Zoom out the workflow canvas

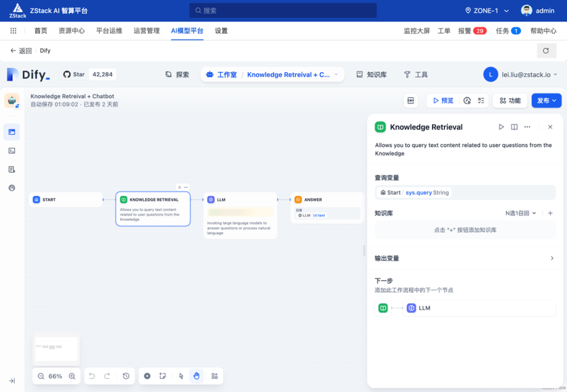click(x=41, y=376)
